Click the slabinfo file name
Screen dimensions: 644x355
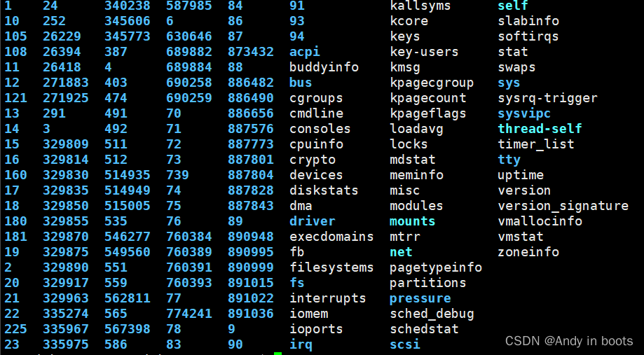528,21
